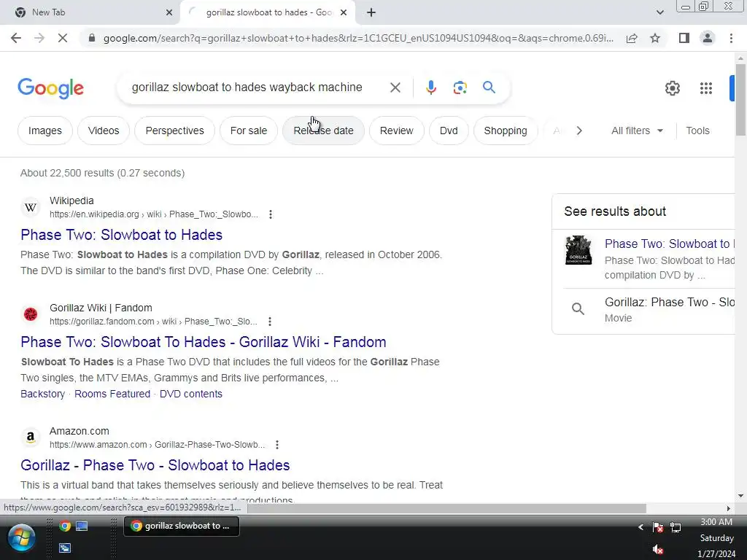Click the Slowboat DVD cover thumbnail
747x560 pixels.
[578, 250]
